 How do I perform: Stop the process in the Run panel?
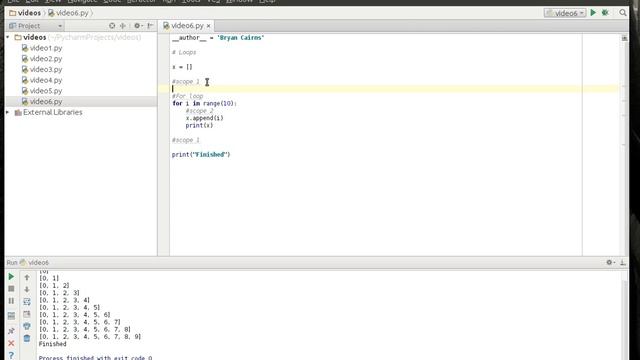11,289
